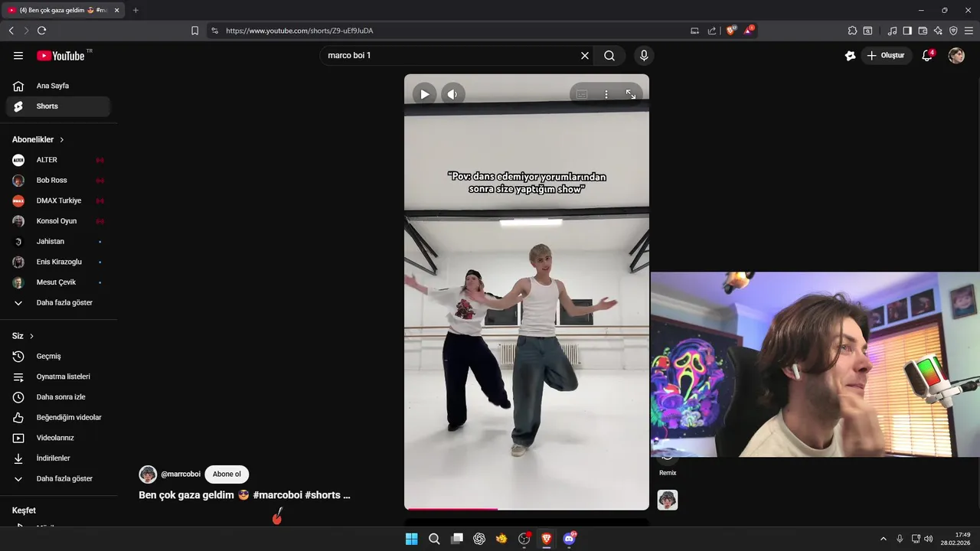The image size is (980, 551).
Task: Click the Remix button
Action: tap(668, 465)
